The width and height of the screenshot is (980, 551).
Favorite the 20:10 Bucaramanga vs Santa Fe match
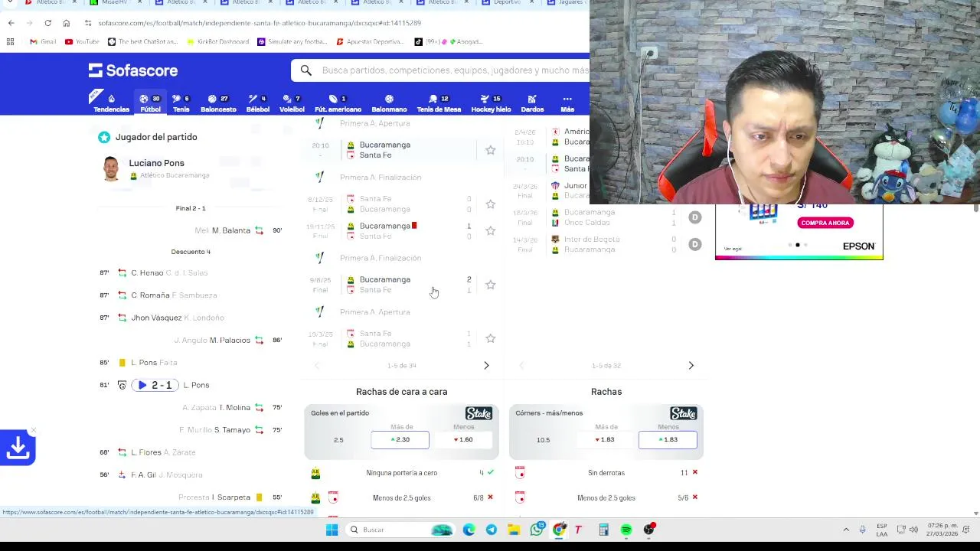[x=491, y=150]
